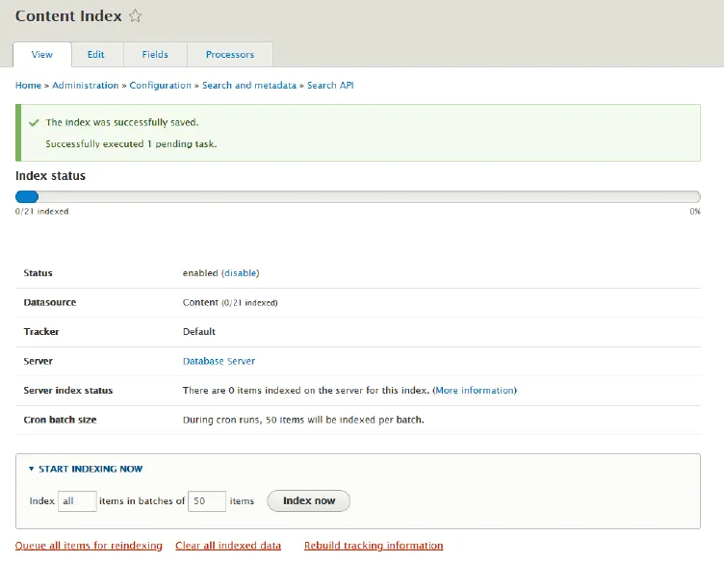
Task: Navigate to Administration breadcrumb
Action: [x=86, y=86]
